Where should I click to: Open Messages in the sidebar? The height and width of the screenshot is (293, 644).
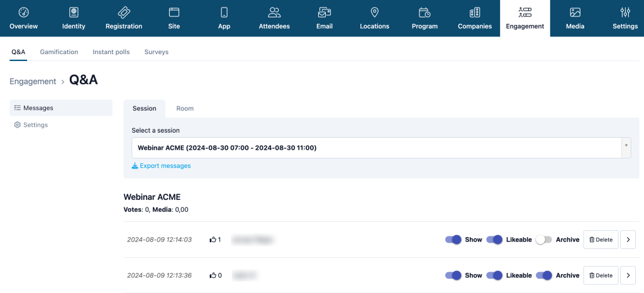pos(61,108)
